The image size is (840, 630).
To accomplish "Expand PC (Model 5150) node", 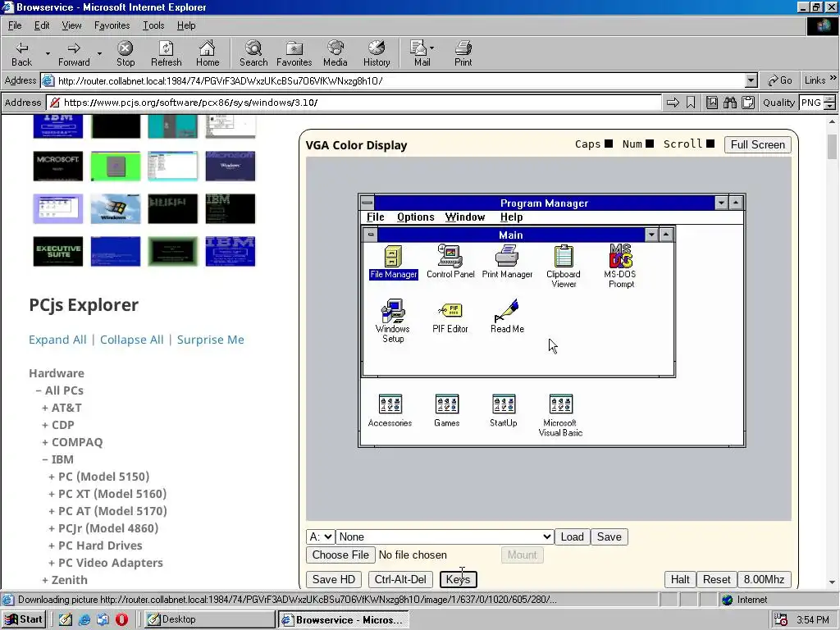I will pos(52,477).
